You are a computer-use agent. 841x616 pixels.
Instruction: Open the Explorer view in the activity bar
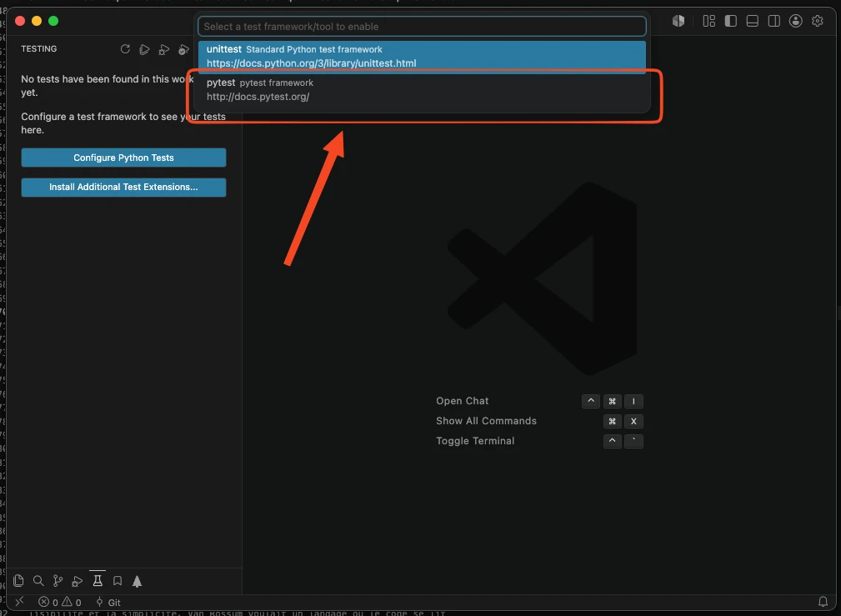click(x=19, y=581)
